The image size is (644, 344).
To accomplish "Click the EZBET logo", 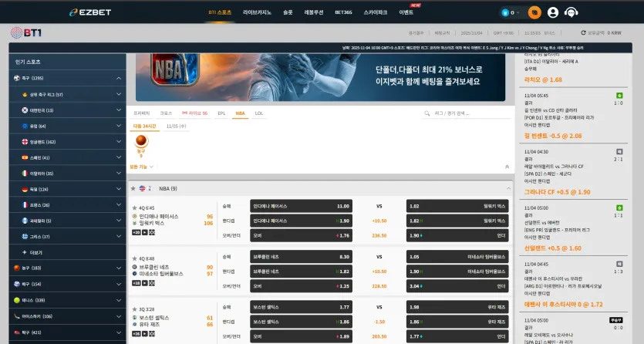I will (90, 12).
